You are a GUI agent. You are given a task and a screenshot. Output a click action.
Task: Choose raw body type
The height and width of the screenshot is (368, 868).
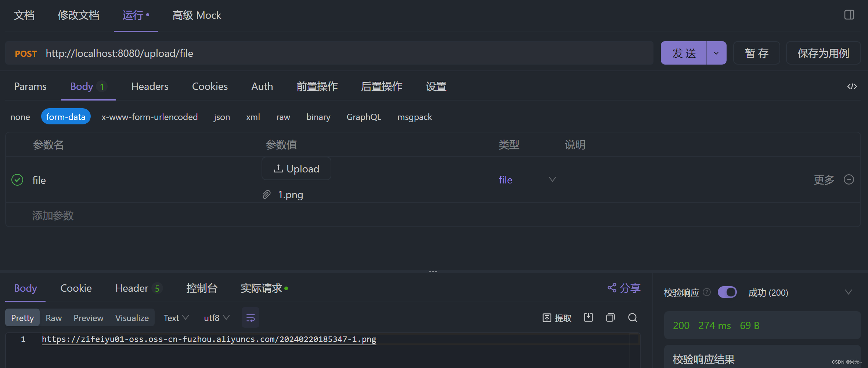[x=283, y=117]
